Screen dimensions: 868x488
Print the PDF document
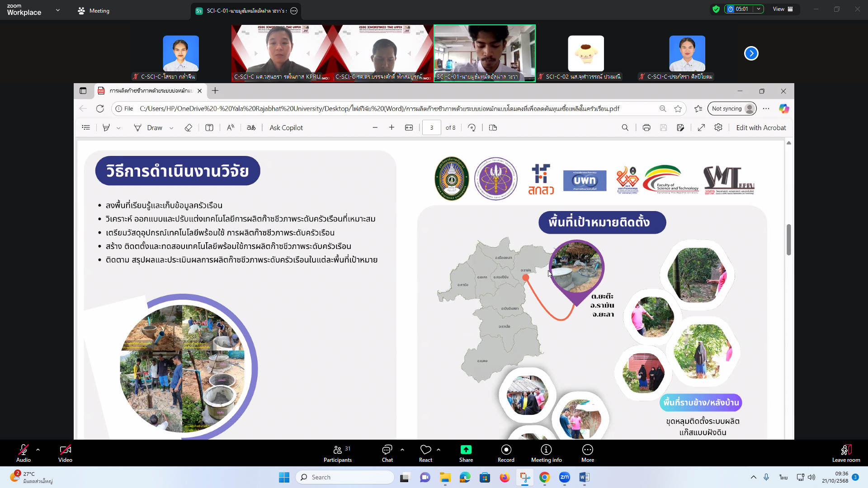646,128
